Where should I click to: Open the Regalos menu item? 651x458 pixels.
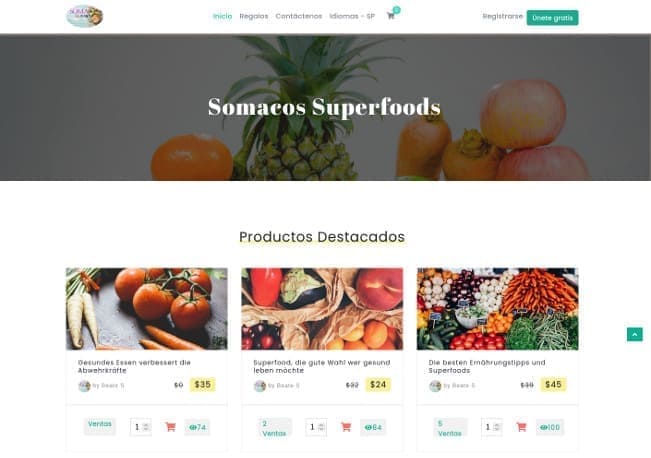click(254, 16)
